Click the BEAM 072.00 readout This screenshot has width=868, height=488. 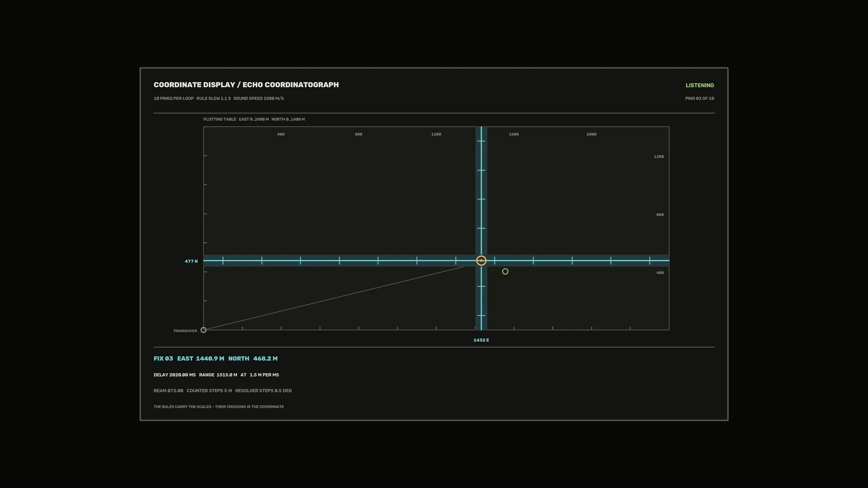tap(169, 391)
